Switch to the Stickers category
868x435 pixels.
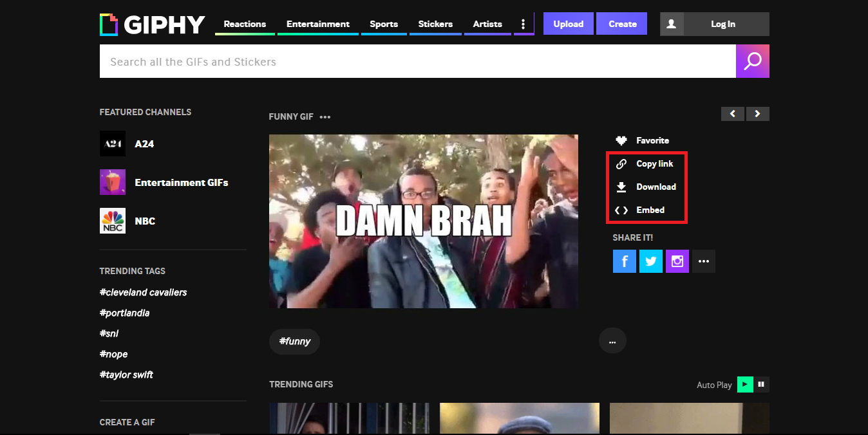(x=435, y=23)
